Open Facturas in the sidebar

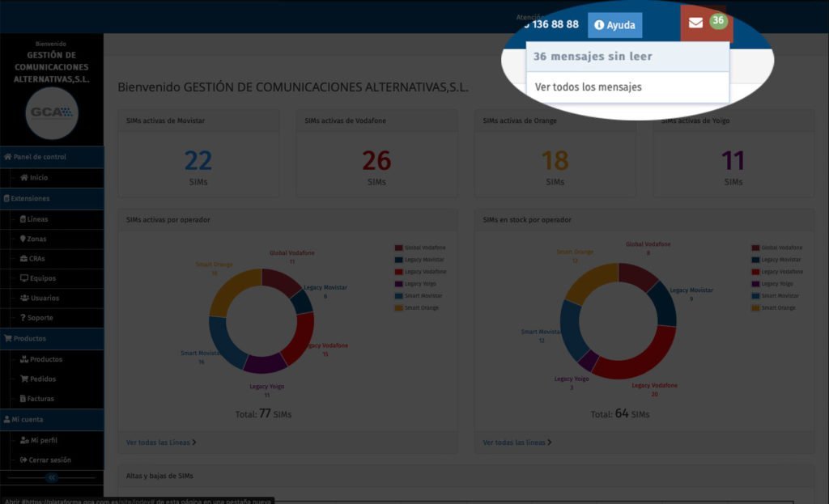(36, 398)
